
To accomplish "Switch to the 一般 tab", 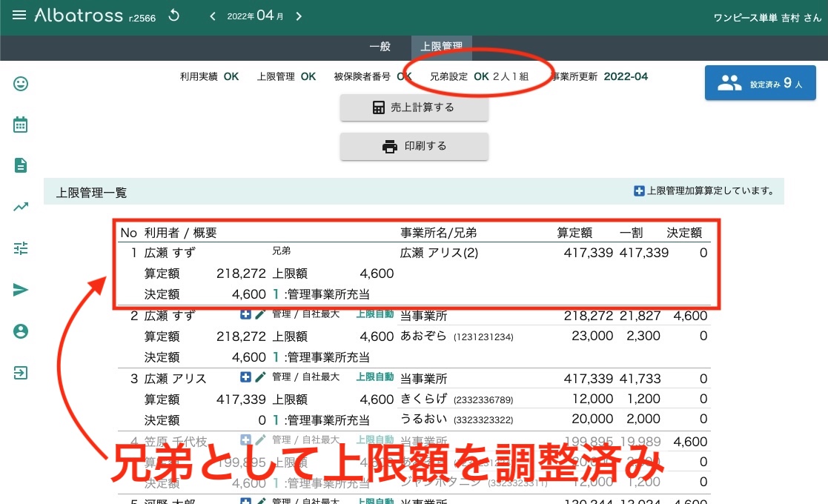I will click(x=380, y=46).
